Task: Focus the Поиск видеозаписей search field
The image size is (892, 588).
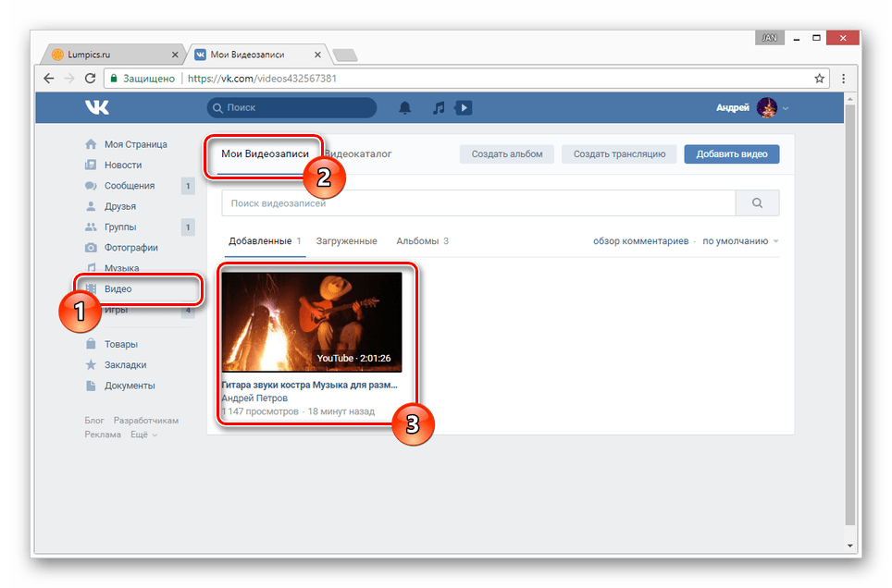Action: point(478,203)
